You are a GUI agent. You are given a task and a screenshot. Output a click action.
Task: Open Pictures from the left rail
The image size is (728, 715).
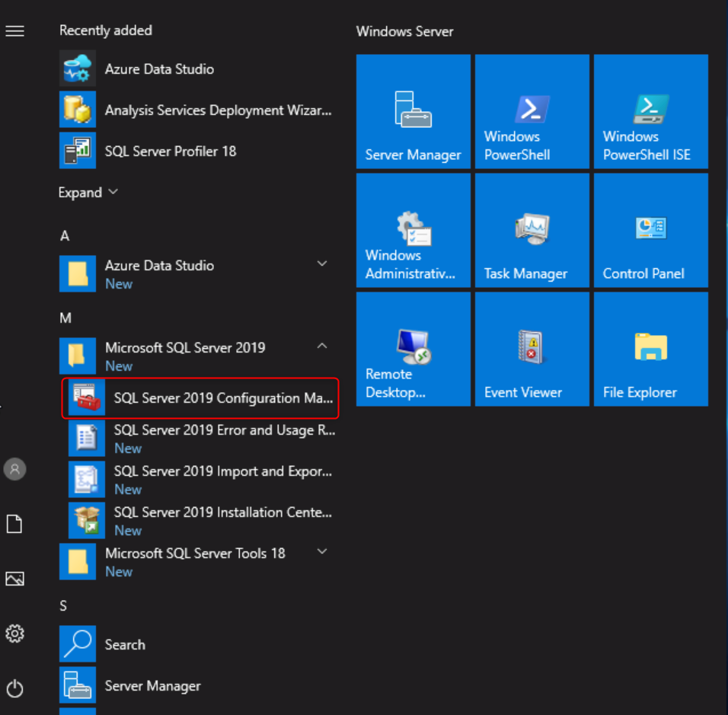tap(15, 579)
